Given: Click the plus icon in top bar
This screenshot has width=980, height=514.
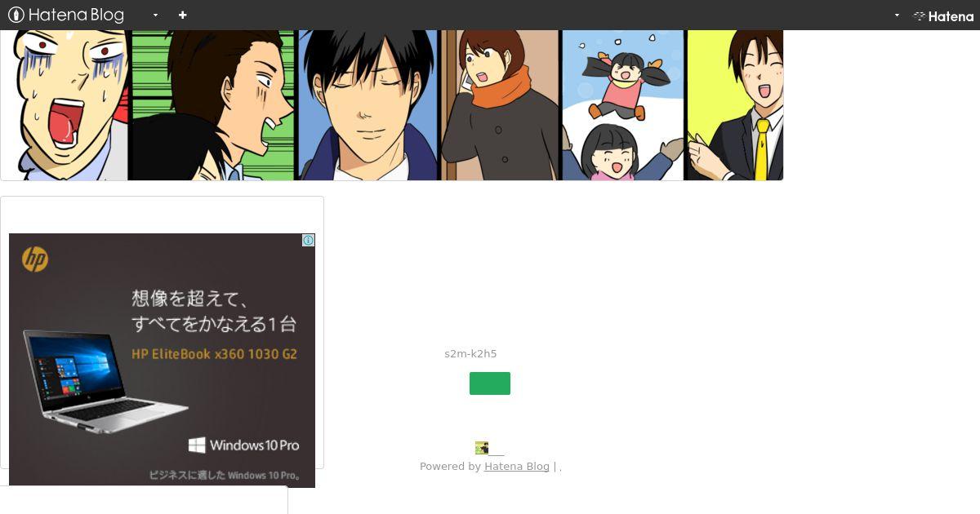Looking at the screenshot, I should click(182, 15).
